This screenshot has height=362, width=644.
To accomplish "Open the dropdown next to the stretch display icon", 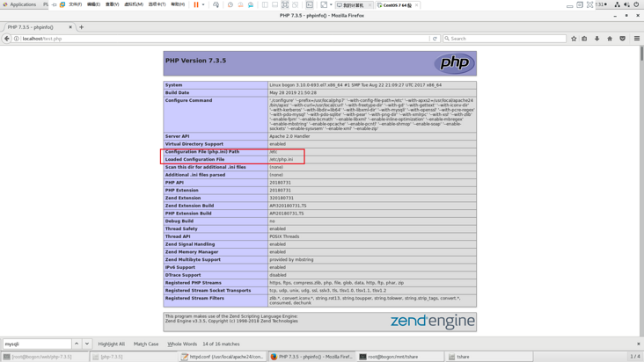I will (331, 5).
